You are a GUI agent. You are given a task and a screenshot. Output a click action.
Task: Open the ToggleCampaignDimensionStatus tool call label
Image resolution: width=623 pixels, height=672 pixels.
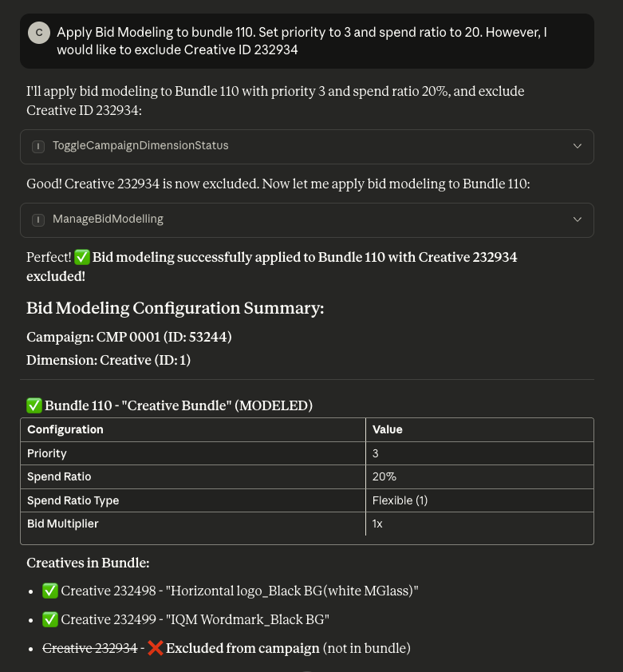pos(140,146)
